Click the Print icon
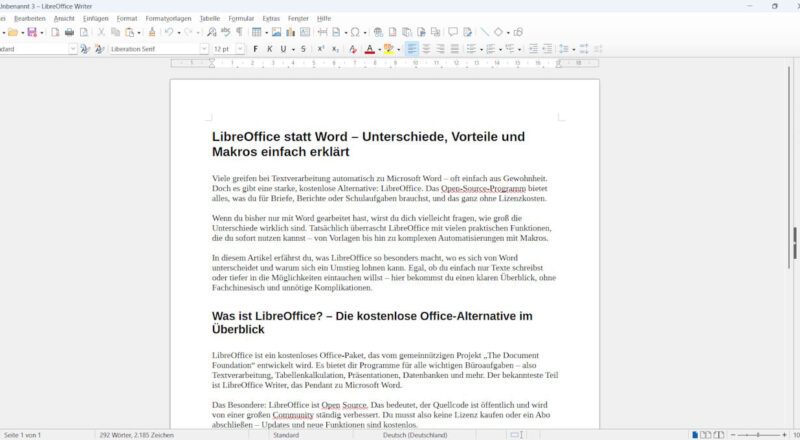The width and height of the screenshot is (800, 440). [x=69, y=32]
